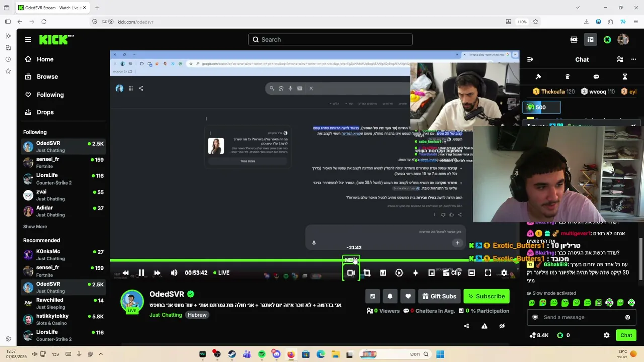Seek on the green stream progress bar
Image resolution: width=644 pixels, height=362 pixels.
(x=314, y=260)
